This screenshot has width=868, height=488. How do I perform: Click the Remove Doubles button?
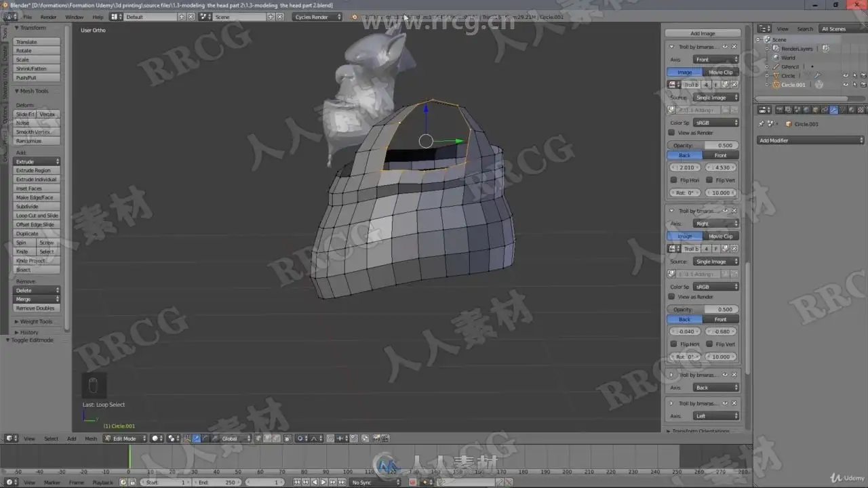tap(37, 308)
